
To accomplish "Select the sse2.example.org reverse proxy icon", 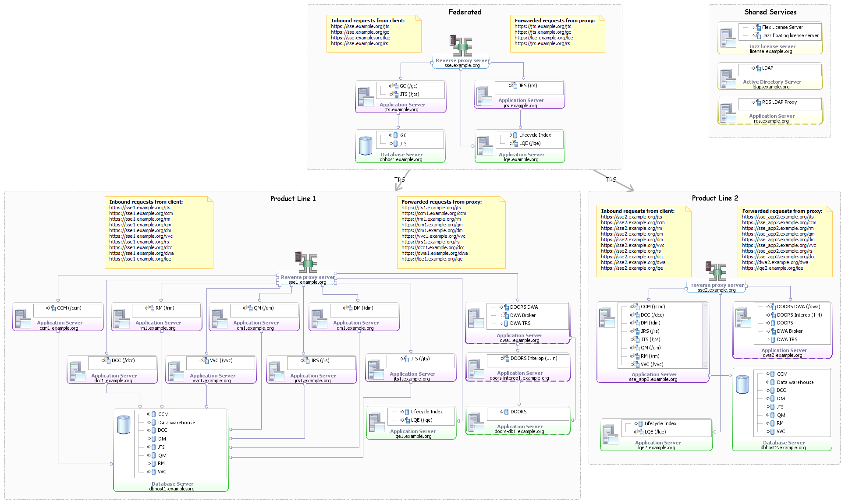I will pos(716,271).
